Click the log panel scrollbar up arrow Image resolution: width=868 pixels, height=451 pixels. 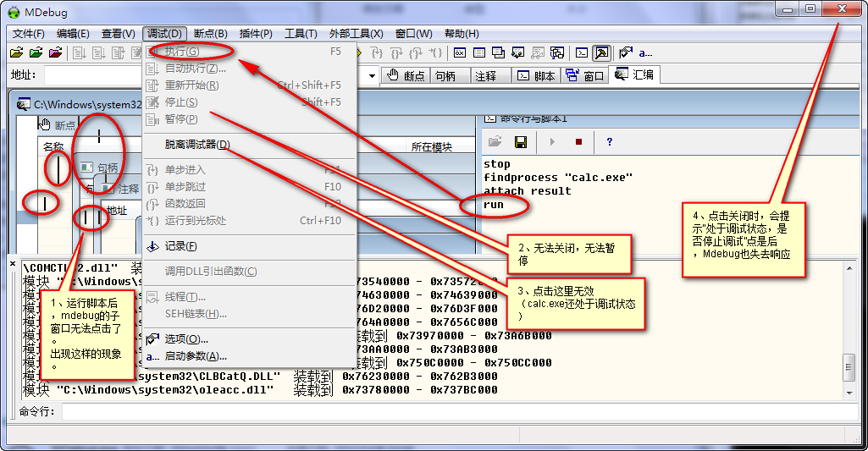pos(849,268)
